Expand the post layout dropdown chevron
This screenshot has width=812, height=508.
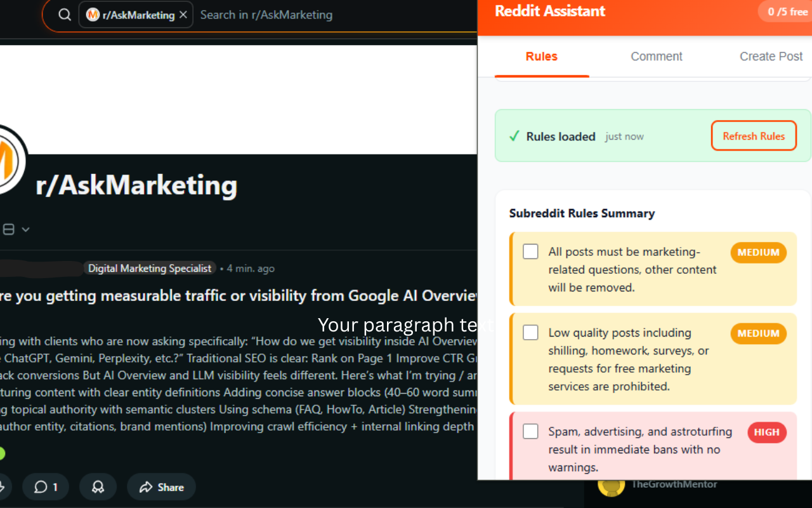[26, 229]
